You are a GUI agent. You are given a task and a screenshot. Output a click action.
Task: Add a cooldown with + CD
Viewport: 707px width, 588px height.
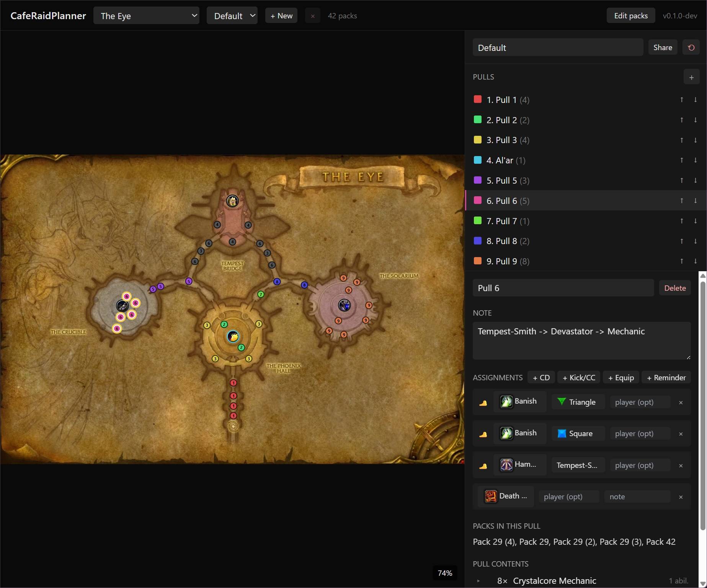541,378
